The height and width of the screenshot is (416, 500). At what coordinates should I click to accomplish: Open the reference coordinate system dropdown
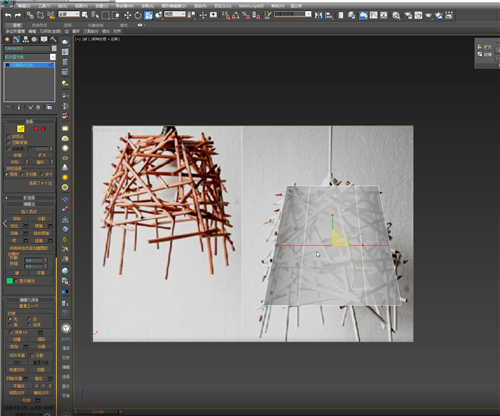(x=175, y=14)
